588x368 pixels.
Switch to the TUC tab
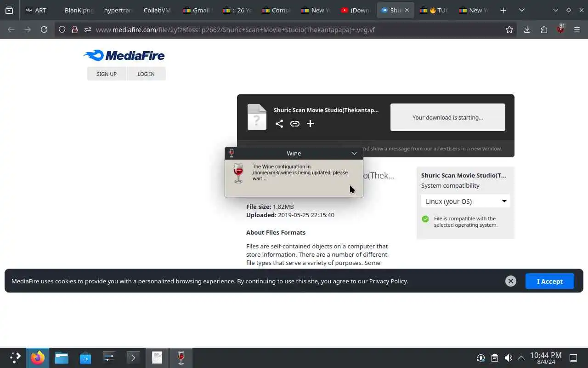pyautogui.click(x=434, y=10)
